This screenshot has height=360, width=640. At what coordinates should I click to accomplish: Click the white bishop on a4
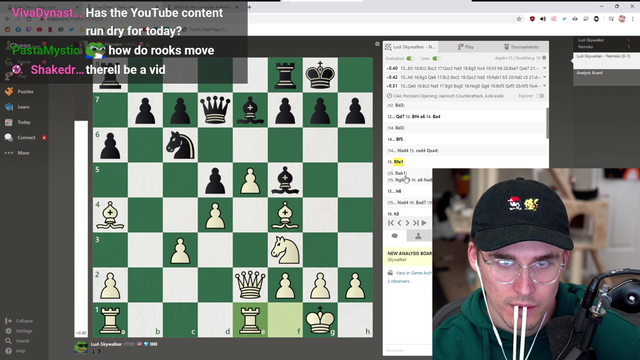(x=110, y=215)
